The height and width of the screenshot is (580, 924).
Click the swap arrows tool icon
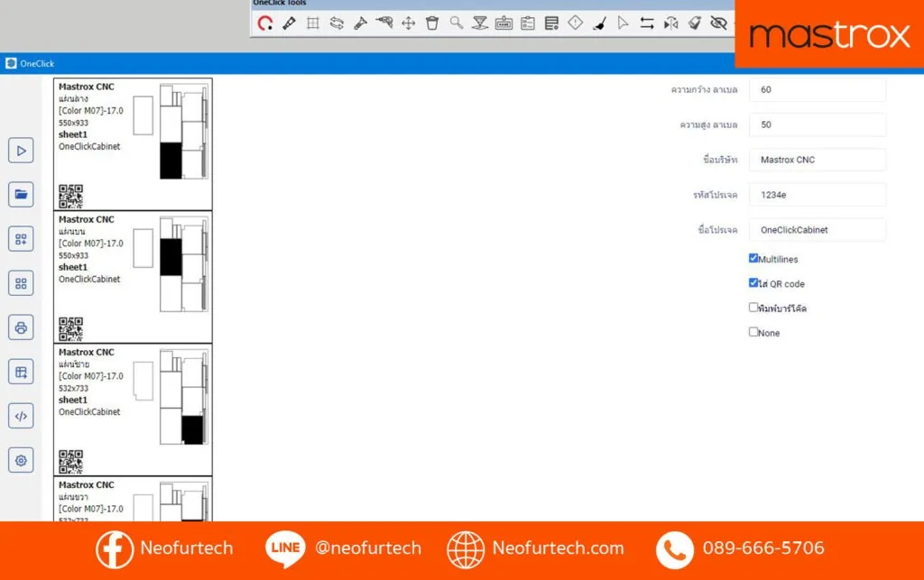[647, 23]
